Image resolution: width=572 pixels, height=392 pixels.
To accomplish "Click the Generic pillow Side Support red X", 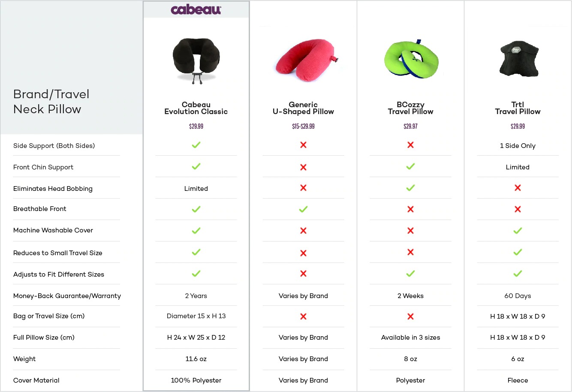I will (x=303, y=145).
